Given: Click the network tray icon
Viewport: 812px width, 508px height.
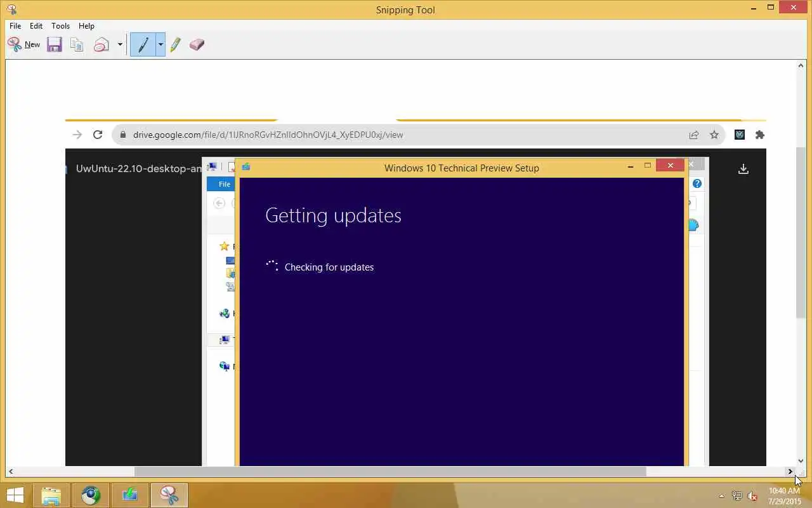Looking at the screenshot, I should pos(737,496).
